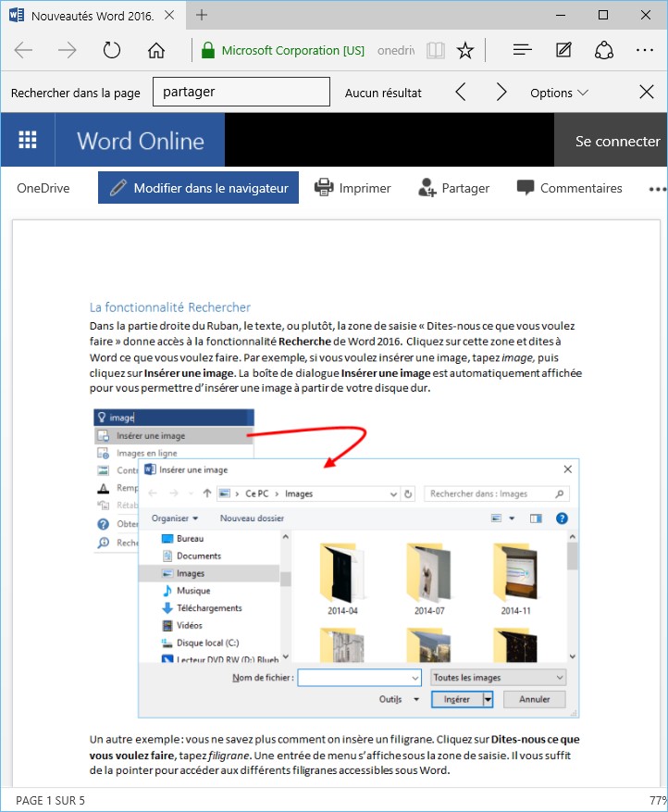668x812 pixels.
Task: Jump to the previous search match
Action: coord(461,93)
